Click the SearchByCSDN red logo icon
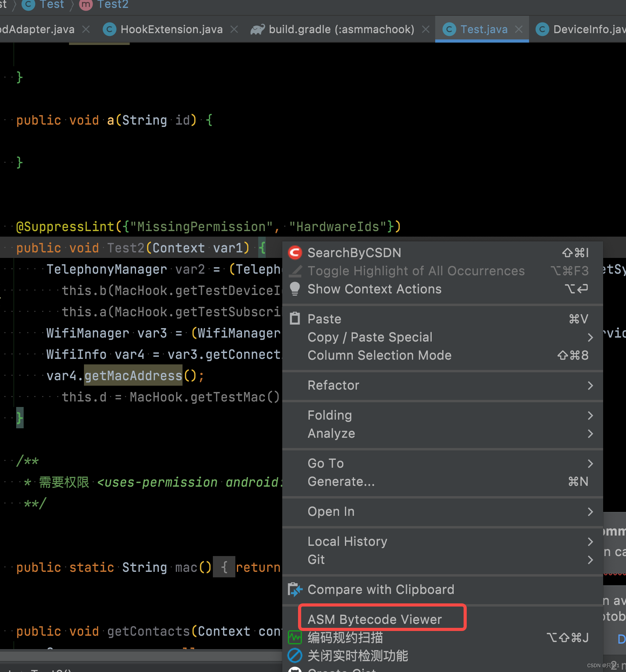 295,252
